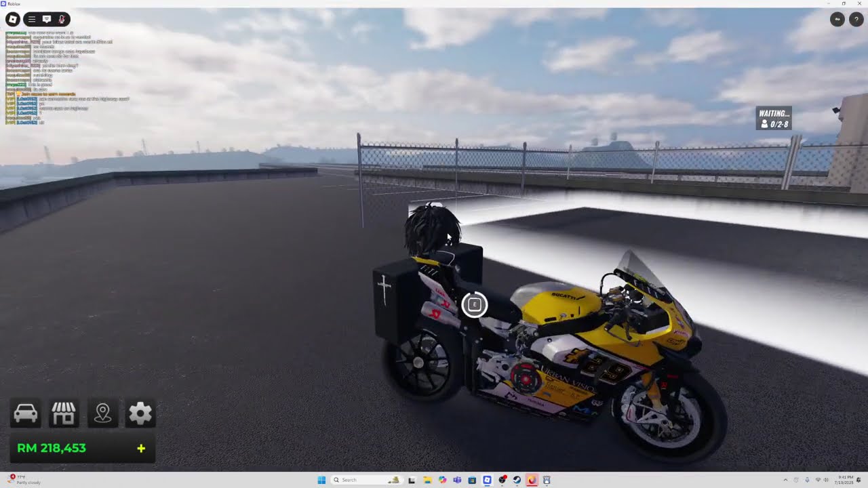Open the Roblox logo menu

point(13,20)
